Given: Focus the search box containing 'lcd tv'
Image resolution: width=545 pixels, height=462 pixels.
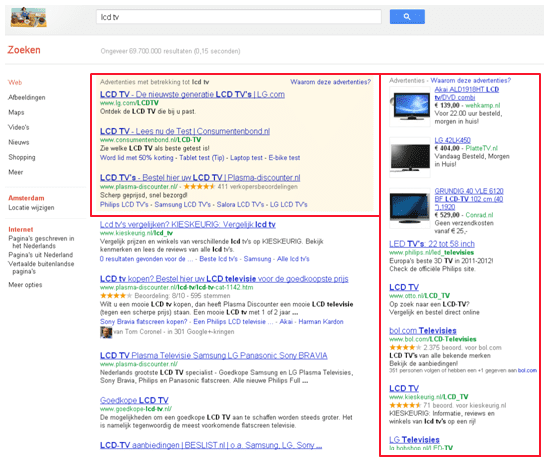Looking at the screenshot, I should tap(238, 17).
